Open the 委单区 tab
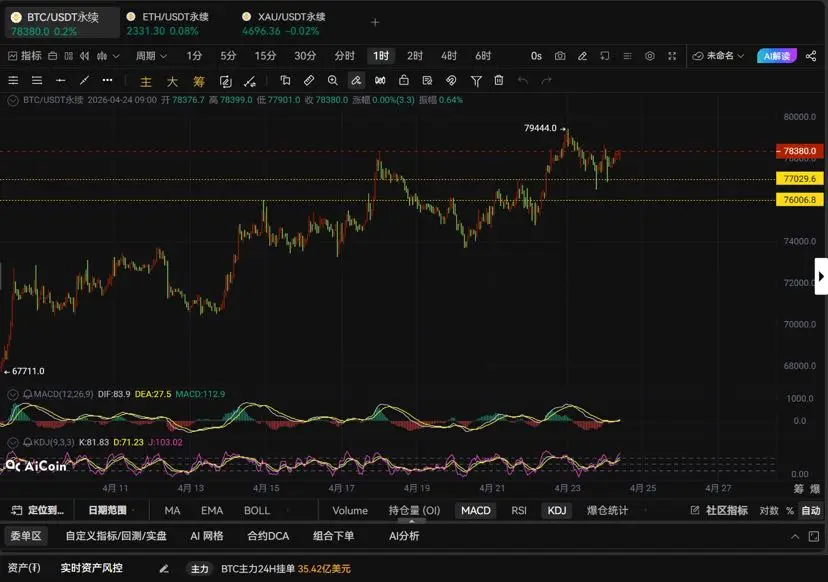Screen dimensions: 828x582 click(26, 536)
